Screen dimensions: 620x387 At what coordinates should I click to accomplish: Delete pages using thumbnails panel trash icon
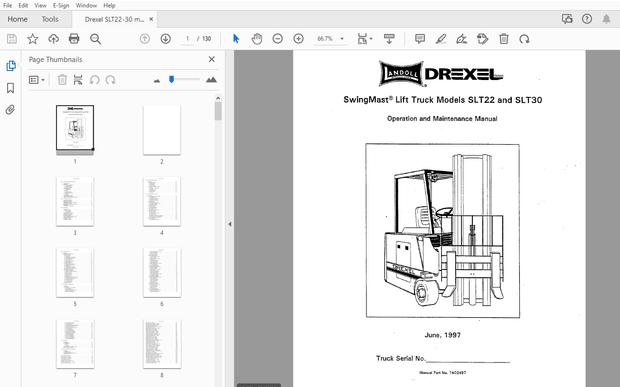[62, 80]
